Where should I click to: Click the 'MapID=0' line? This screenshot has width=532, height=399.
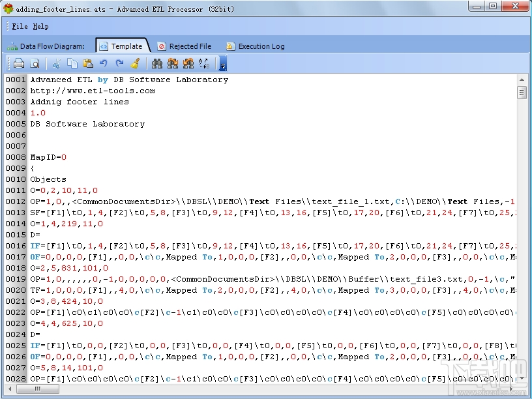click(x=48, y=157)
